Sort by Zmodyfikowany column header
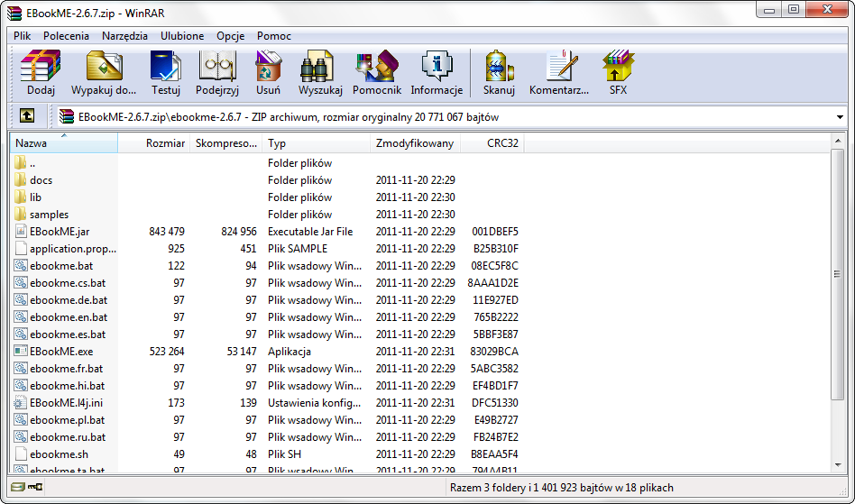 [x=415, y=143]
